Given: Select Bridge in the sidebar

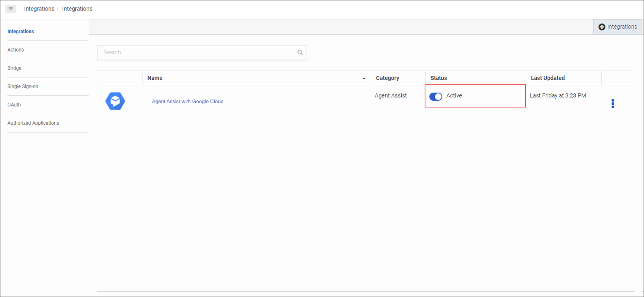Looking at the screenshot, I should [x=14, y=68].
